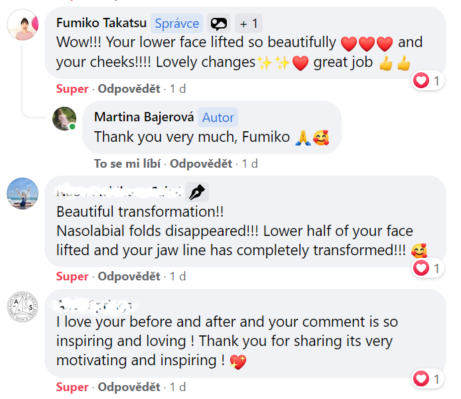
Task: Open Martina Bajerová's profile name
Action: [144, 117]
